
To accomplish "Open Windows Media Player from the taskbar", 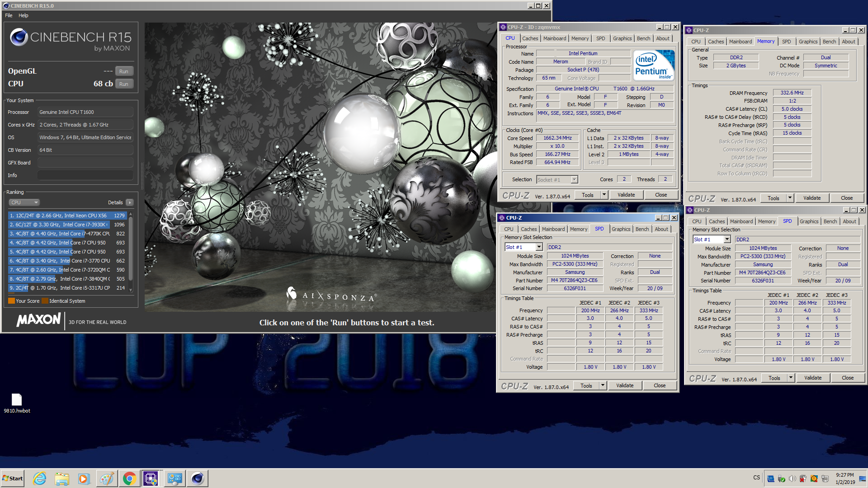I will pyautogui.click(x=84, y=479).
